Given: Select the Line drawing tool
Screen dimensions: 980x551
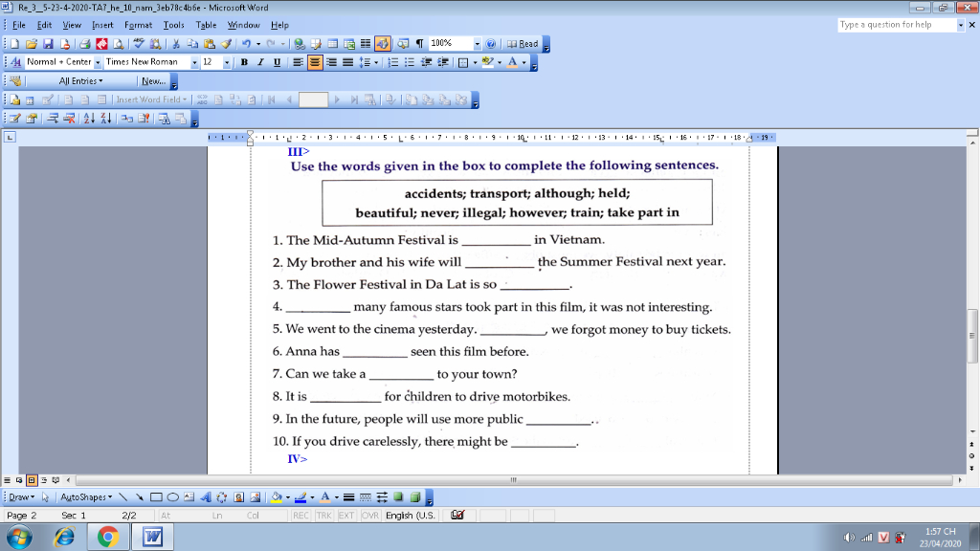Looking at the screenshot, I should [123, 497].
